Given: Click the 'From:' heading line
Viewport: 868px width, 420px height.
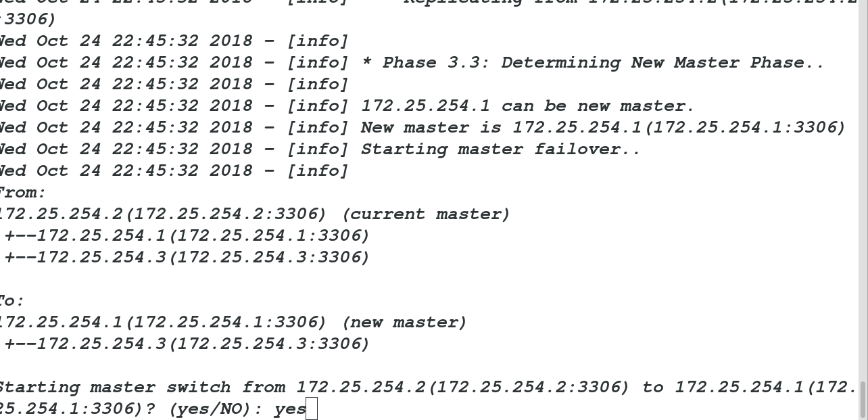Looking at the screenshot, I should [x=22, y=193].
